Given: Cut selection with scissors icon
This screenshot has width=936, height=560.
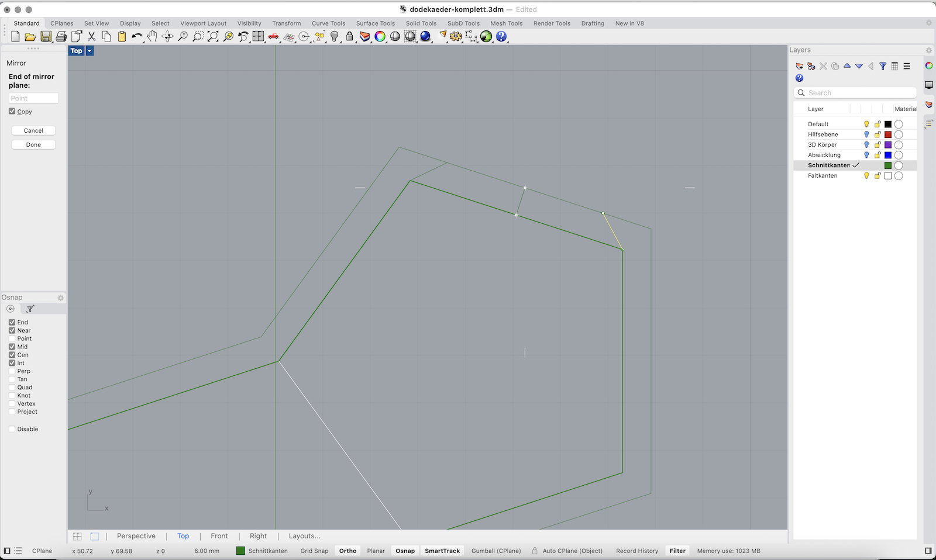Looking at the screenshot, I should pyautogui.click(x=91, y=36).
